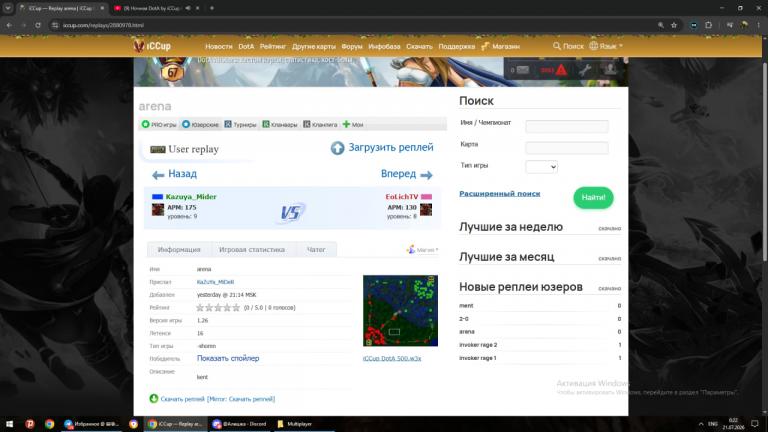Open the wrench settings icon in header
This screenshot has width=768, height=432.
tap(585, 70)
